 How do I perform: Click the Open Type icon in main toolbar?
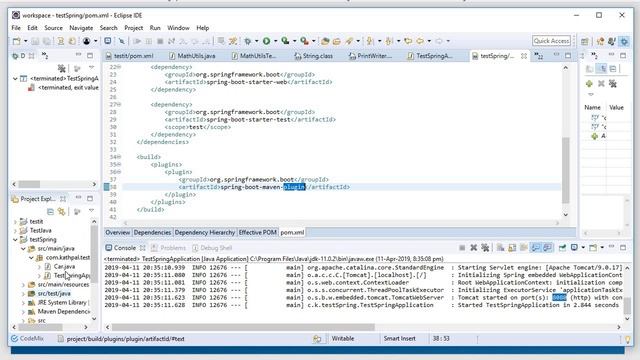click(x=325, y=41)
